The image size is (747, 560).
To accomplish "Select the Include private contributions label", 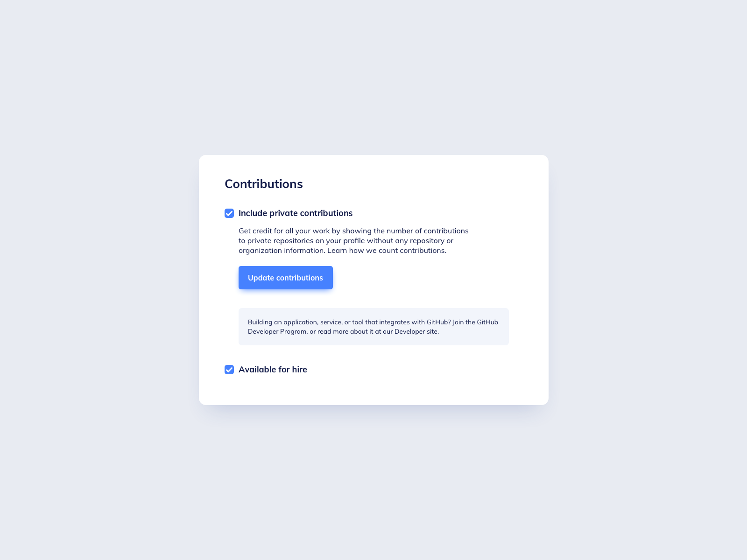I will tap(296, 213).
